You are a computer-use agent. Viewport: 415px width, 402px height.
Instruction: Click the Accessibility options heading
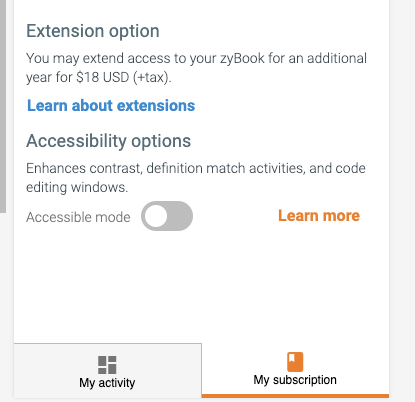pyautogui.click(x=109, y=141)
